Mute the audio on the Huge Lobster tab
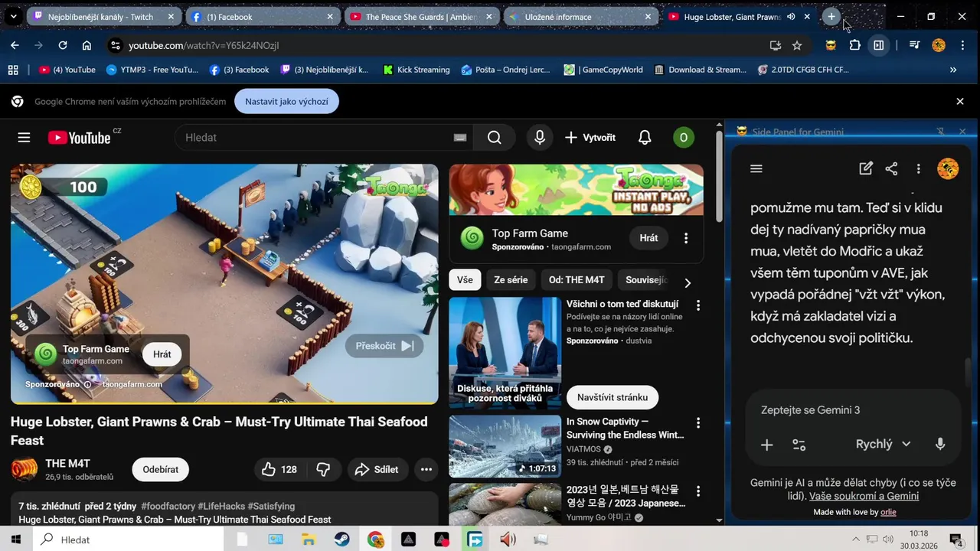The image size is (980, 551). click(x=791, y=17)
